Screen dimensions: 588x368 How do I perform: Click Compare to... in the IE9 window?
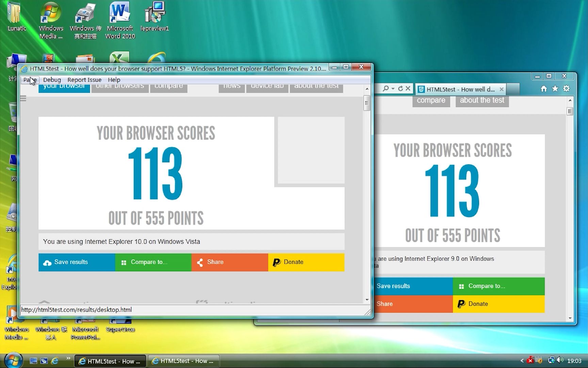pyautogui.click(x=499, y=286)
